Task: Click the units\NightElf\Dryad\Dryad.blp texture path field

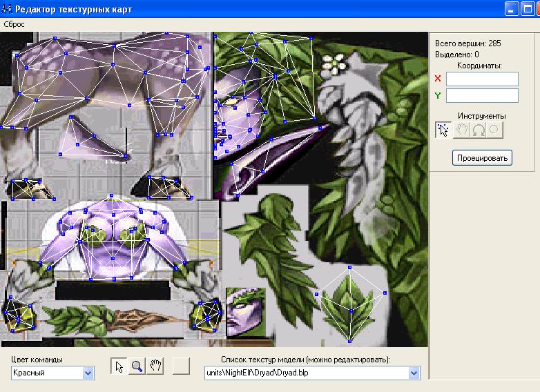Action: [x=312, y=373]
